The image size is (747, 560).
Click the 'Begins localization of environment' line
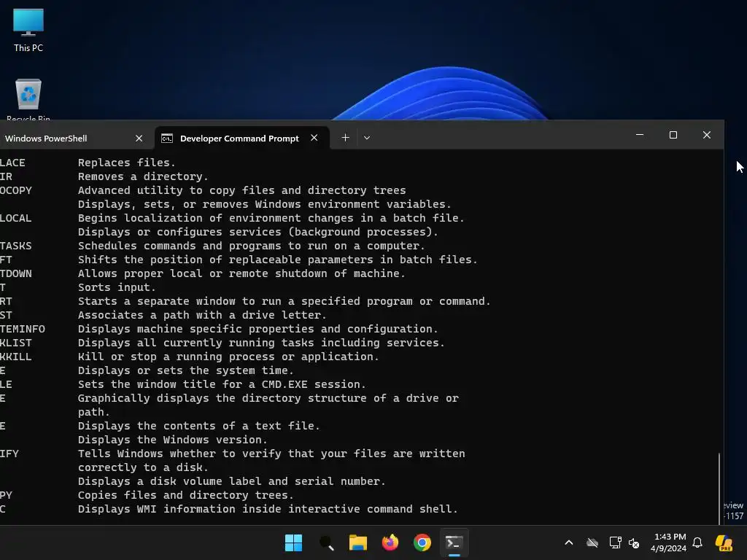[x=271, y=218]
